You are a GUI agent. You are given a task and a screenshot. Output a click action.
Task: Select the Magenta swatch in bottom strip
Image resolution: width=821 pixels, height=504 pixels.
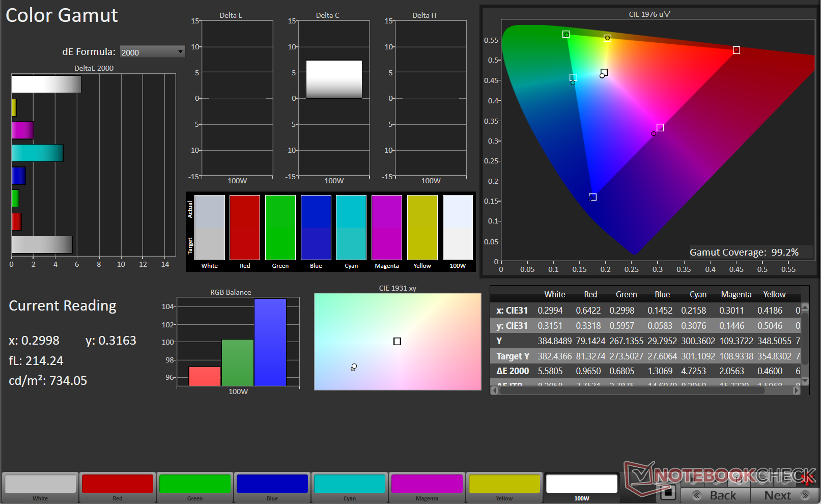pos(427,484)
